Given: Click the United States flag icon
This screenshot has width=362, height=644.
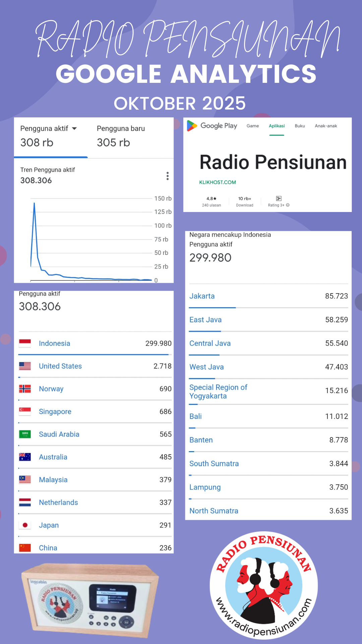Looking at the screenshot, I should point(25,366).
